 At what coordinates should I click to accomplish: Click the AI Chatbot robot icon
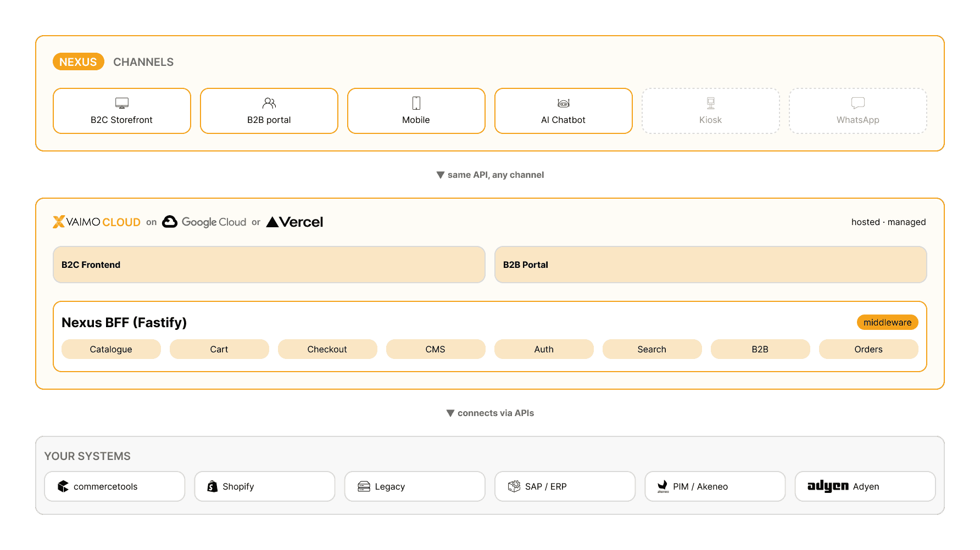[x=564, y=103]
